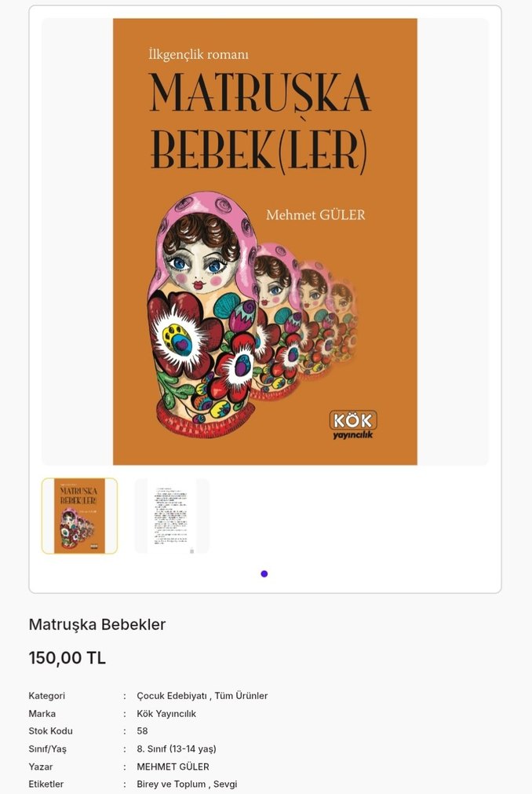
Task: Open the Tüm Ürünler category link
Action: (241, 696)
